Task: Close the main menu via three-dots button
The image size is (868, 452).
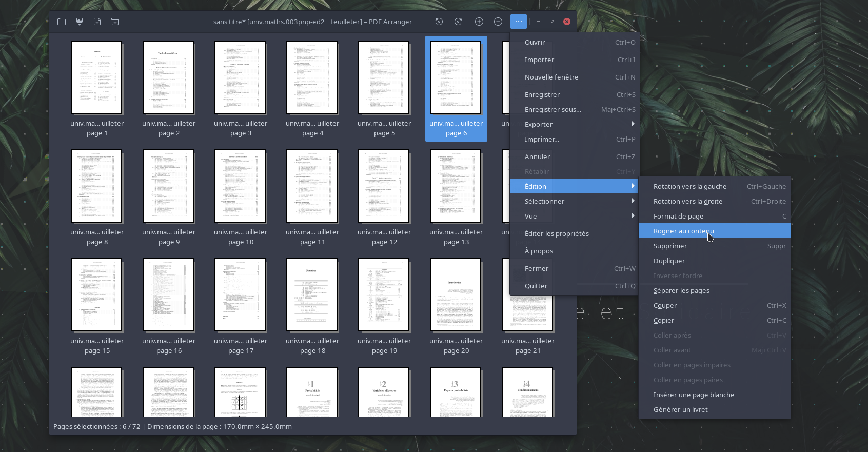Action: [x=518, y=22]
